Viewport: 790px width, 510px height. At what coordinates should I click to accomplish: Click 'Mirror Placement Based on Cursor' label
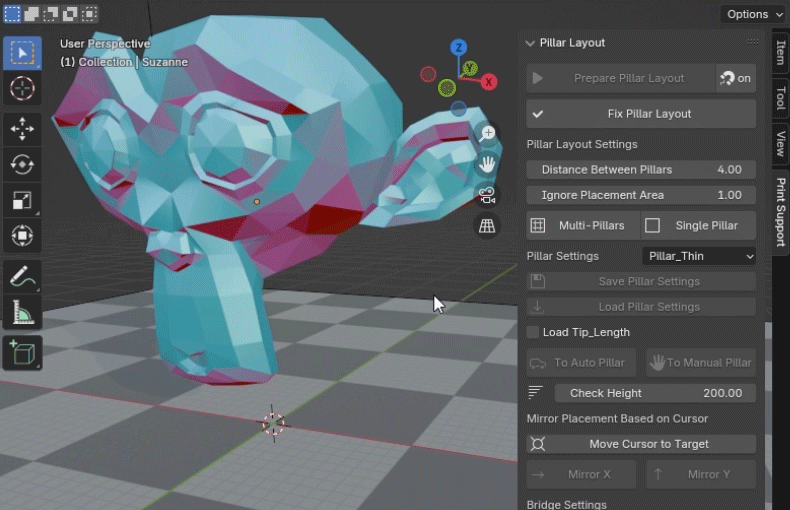click(x=617, y=419)
